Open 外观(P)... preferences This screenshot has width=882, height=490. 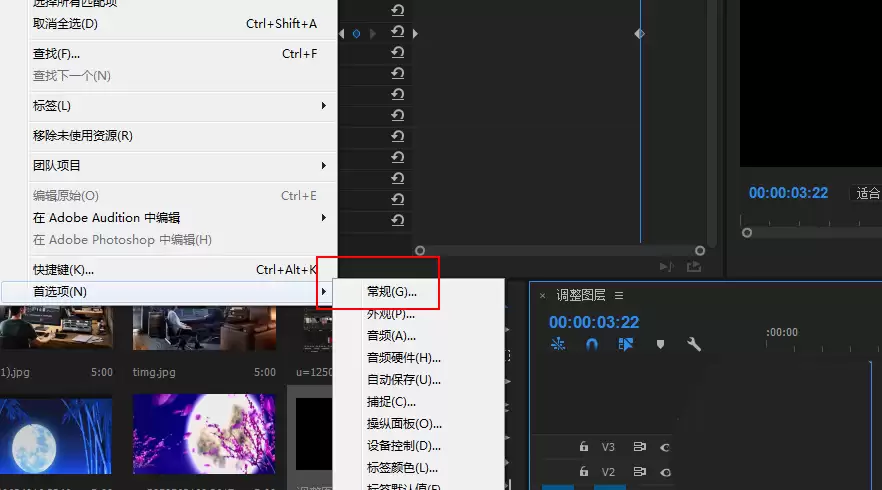(x=418, y=314)
